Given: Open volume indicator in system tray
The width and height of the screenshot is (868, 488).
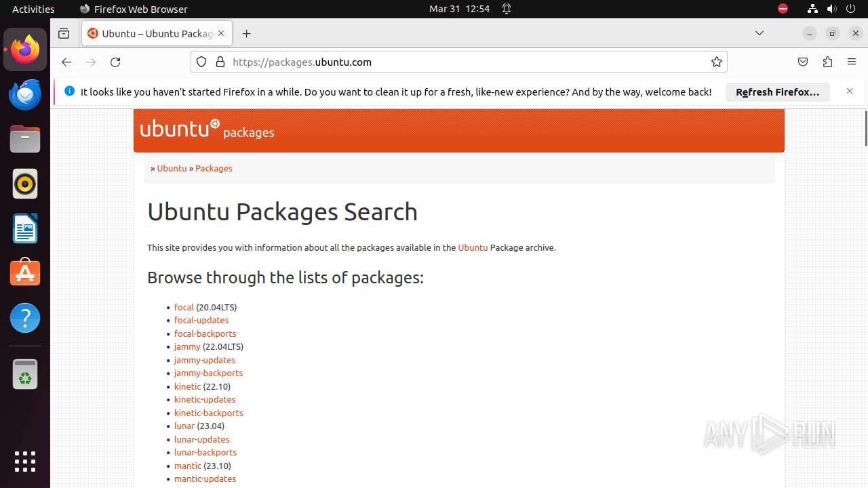Looking at the screenshot, I should coord(831,9).
